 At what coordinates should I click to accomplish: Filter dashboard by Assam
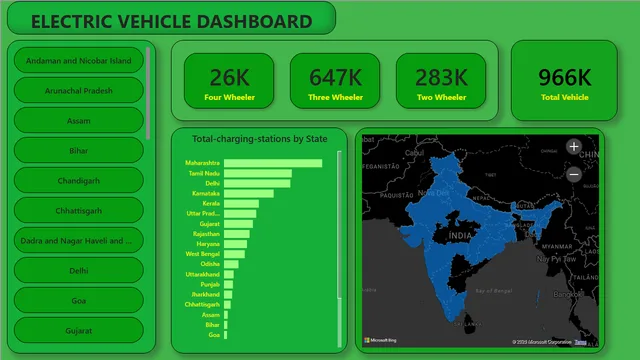79,120
